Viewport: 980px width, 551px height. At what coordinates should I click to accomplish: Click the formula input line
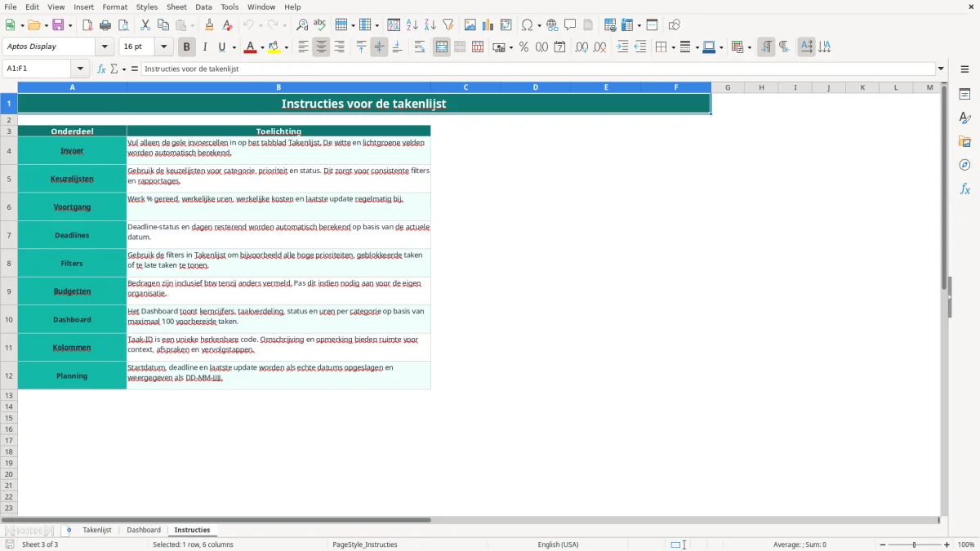click(538, 69)
